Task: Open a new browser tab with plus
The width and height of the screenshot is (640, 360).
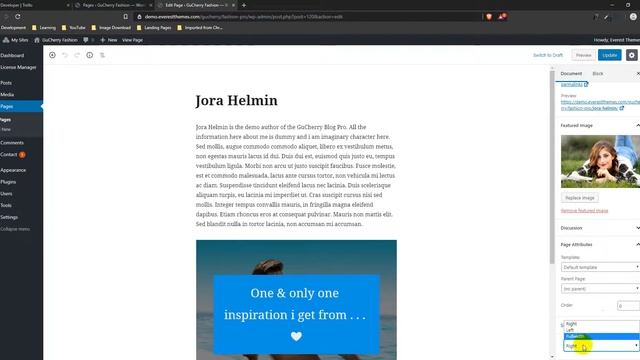Action: tap(244, 5)
